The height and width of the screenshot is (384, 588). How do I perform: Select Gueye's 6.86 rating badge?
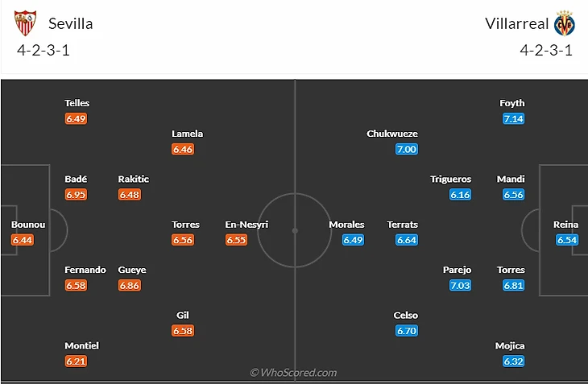click(x=129, y=285)
